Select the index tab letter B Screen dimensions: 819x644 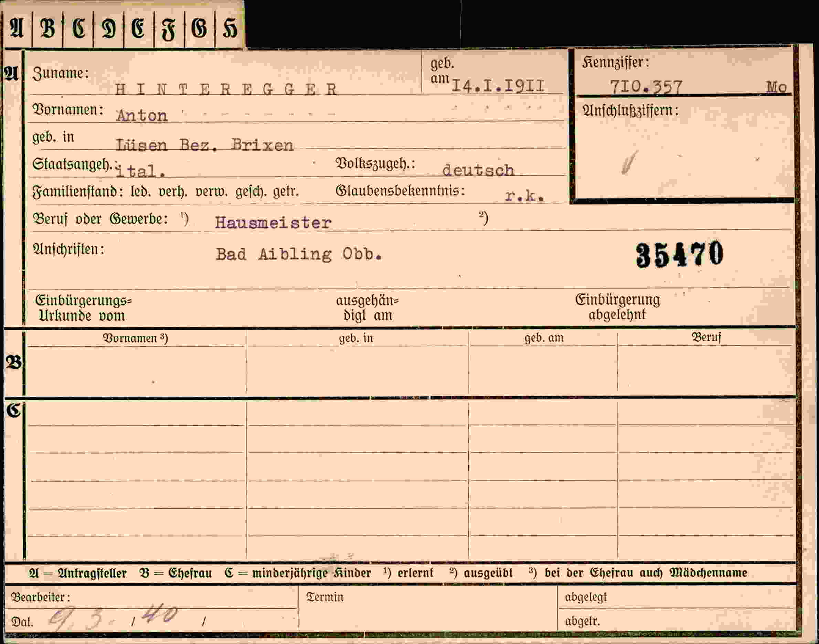[47, 29]
